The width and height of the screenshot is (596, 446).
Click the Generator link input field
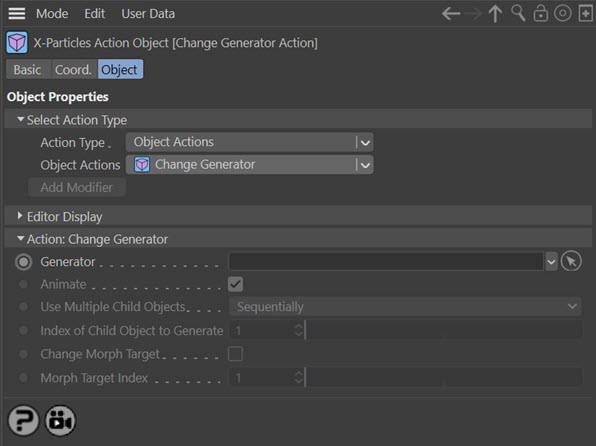coord(386,262)
